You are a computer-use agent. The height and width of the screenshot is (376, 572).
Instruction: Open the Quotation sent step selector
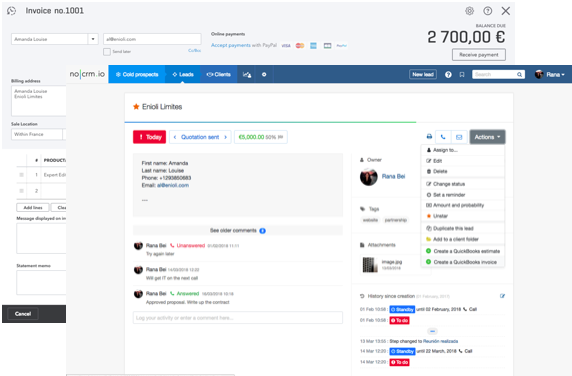[x=200, y=137]
